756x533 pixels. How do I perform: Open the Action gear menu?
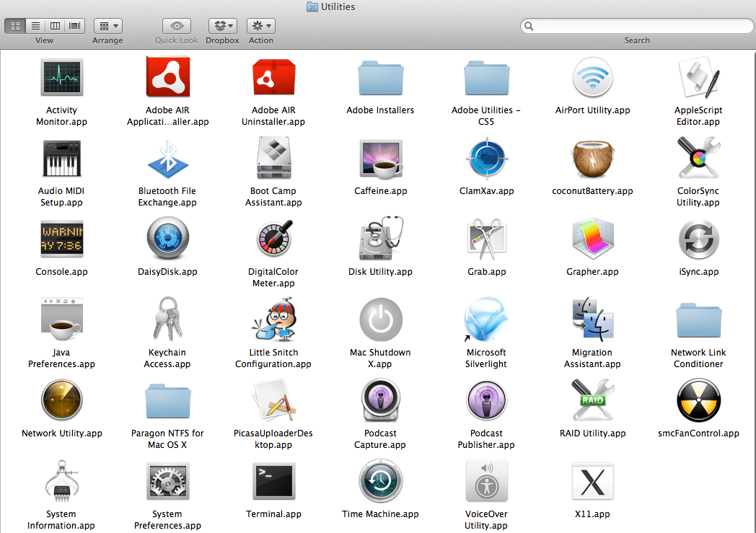[x=260, y=25]
